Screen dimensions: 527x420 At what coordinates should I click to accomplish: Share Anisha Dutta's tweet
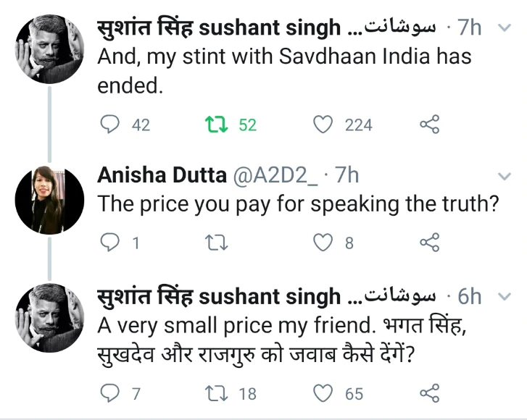coord(429,243)
